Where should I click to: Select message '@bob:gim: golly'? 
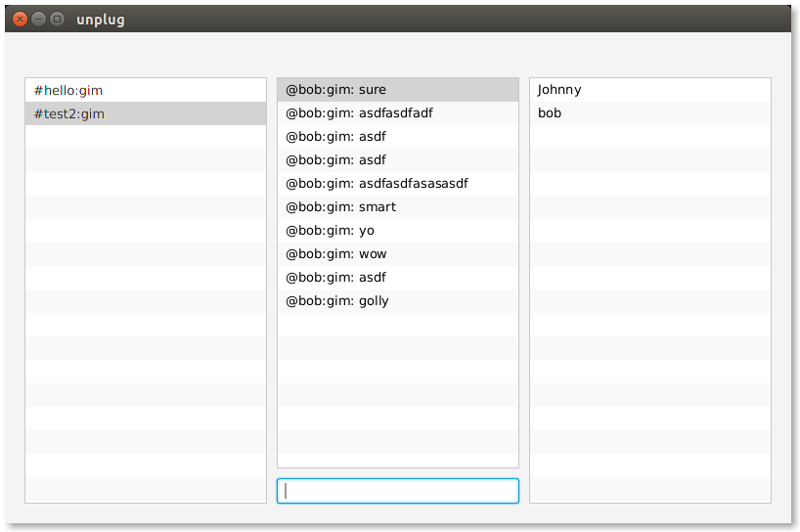pyautogui.click(x=397, y=301)
